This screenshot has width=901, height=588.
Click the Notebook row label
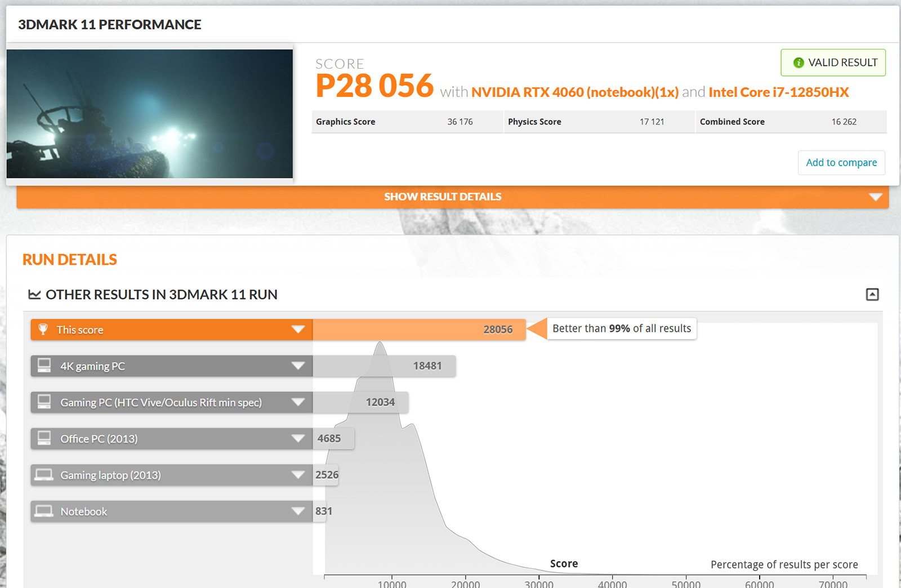[83, 511]
